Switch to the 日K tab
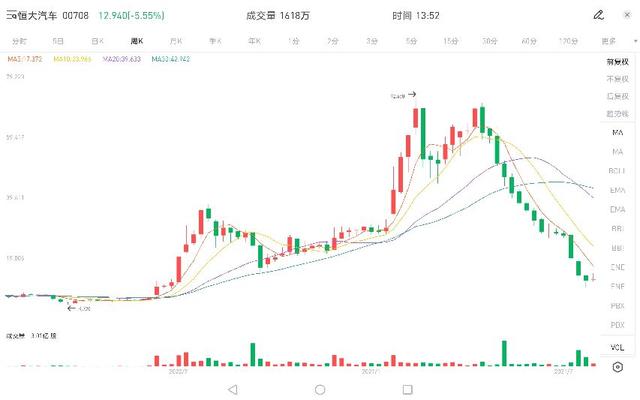 coord(97,41)
